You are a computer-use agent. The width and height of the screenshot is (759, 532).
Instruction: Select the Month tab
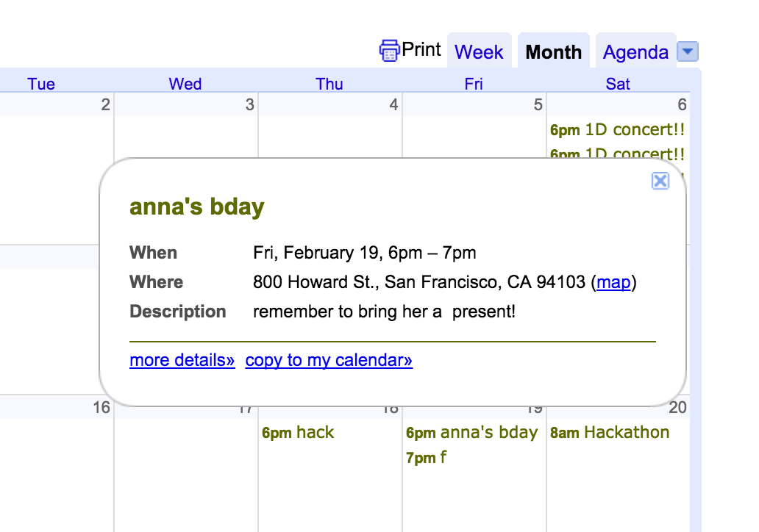[554, 52]
